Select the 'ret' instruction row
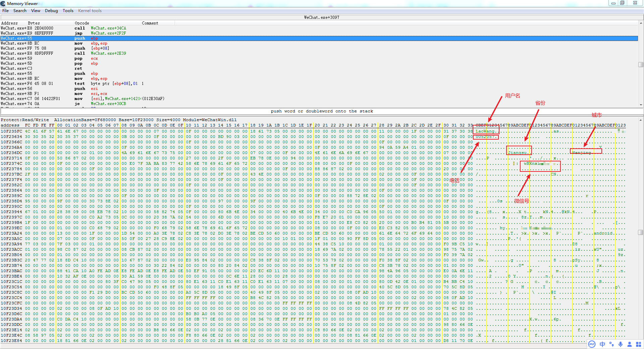644x349 pixels. tap(319, 68)
